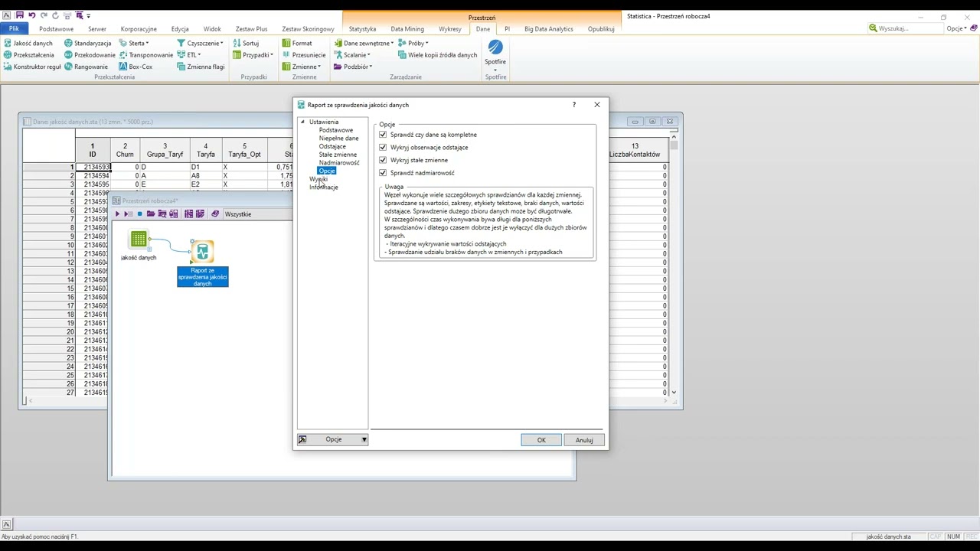Screen dimensions: 980x551
Task: Expand the Czyszczenie dropdown
Action: (x=201, y=43)
